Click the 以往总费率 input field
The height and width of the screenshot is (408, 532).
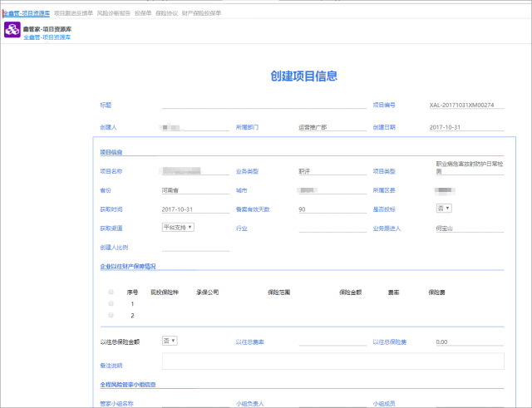point(332,342)
